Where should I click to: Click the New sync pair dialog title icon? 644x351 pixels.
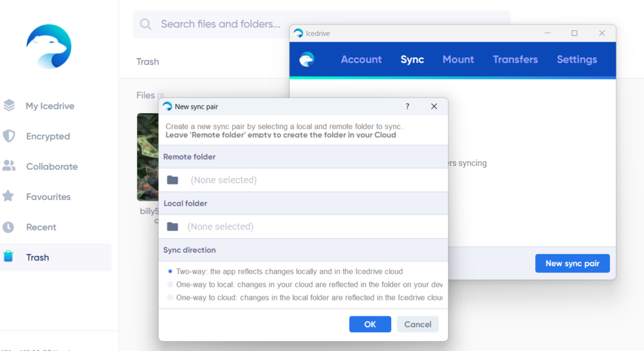167,106
